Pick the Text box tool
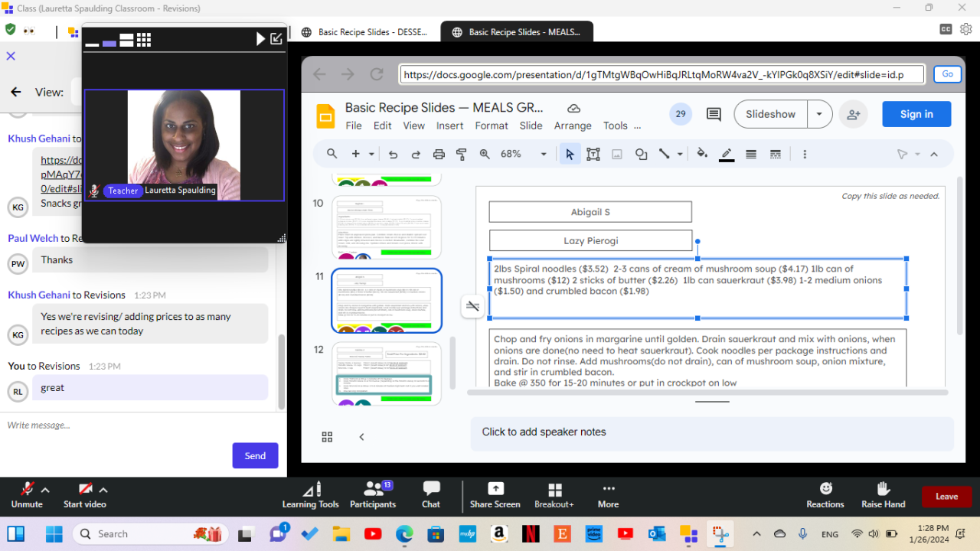This screenshot has width=980, height=551. coord(593,154)
